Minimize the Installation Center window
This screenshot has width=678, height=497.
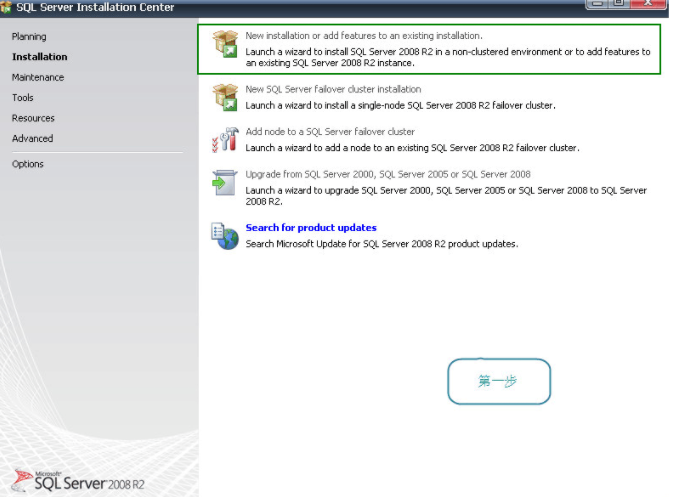[x=597, y=3]
